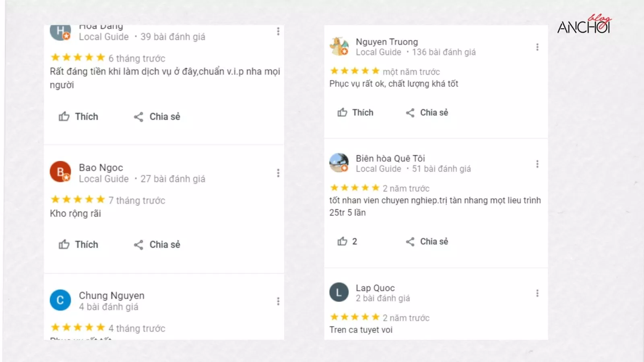Click the Anchoi blog logo
The height and width of the screenshot is (362, 644).
pyautogui.click(x=583, y=25)
